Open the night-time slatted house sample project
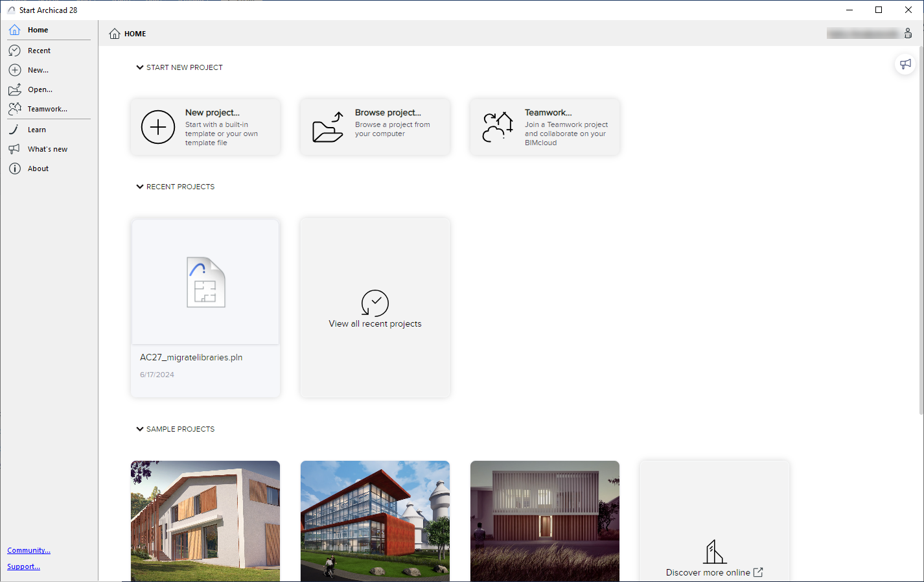 click(545, 521)
